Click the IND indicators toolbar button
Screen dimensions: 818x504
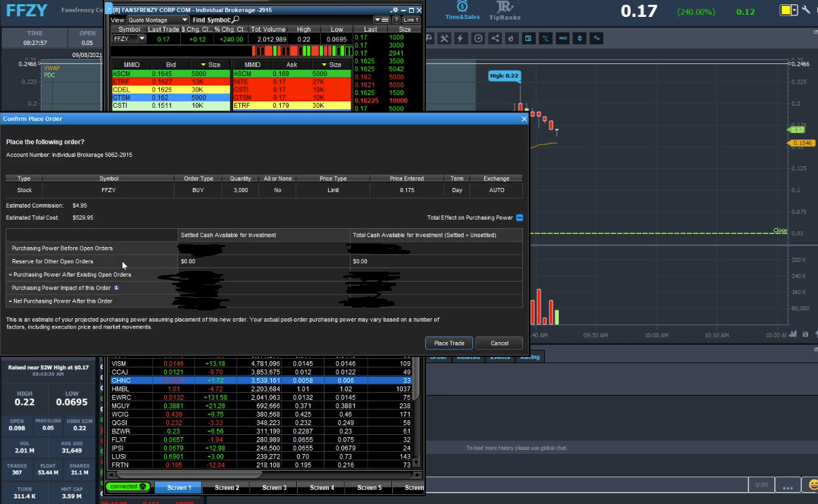(x=562, y=38)
